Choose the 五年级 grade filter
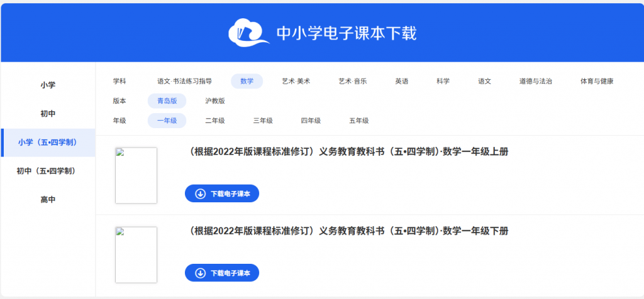Screen dimensions: 644x299 click(x=358, y=121)
